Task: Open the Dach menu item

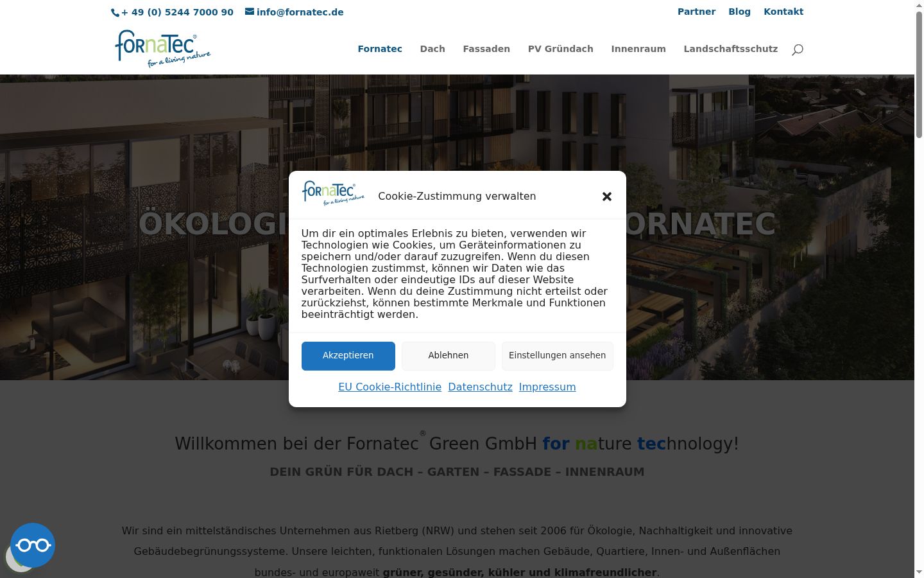Action: [x=432, y=49]
